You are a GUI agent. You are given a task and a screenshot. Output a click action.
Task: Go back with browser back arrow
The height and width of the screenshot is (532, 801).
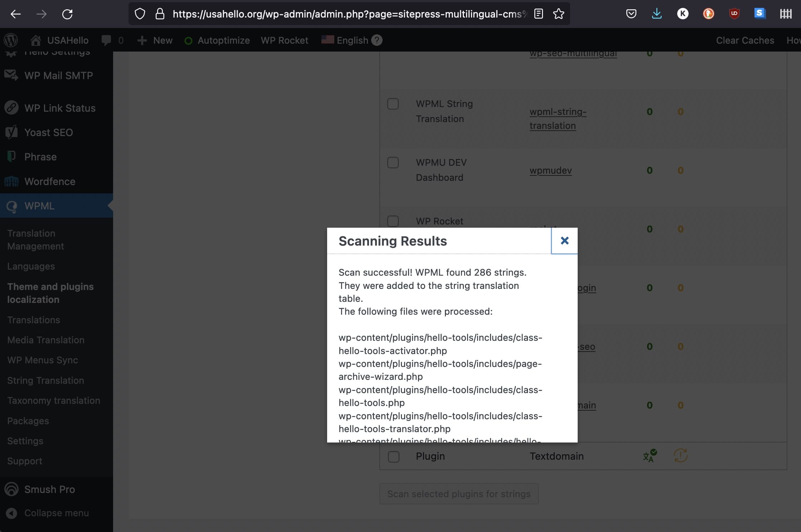(x=16, y=14)
